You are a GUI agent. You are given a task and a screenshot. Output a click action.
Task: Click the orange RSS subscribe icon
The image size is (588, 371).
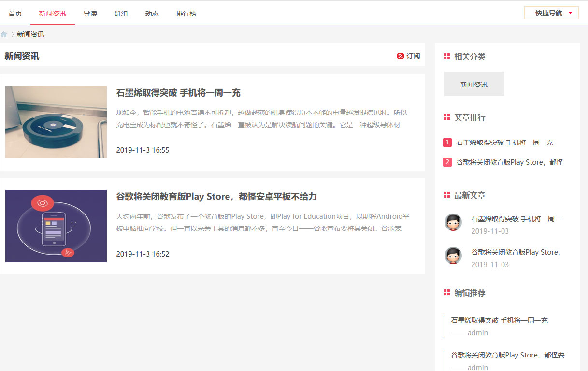400,56
